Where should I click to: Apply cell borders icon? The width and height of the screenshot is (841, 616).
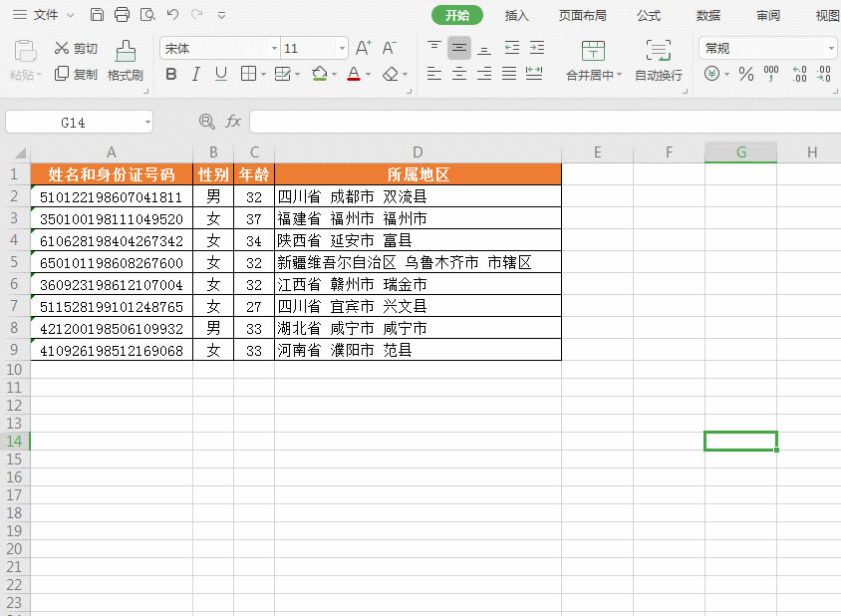click(248, 74)
